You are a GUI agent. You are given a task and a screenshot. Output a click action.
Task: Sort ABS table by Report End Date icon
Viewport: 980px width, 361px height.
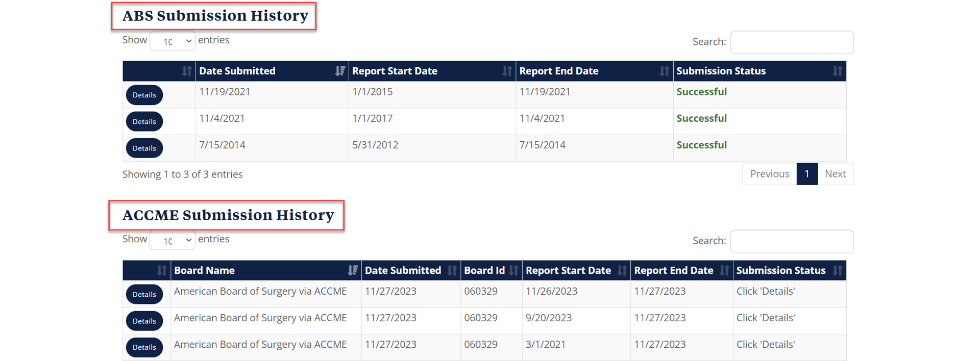pos(664,71)
